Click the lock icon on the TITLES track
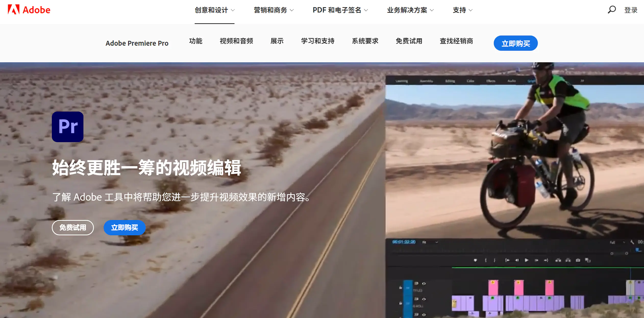 [x=401, y=287]
